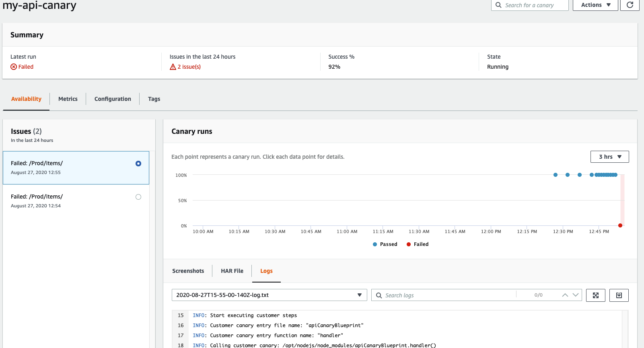644x348 pixels.
Task: Download the log file icon
Action: click(619, 295)
